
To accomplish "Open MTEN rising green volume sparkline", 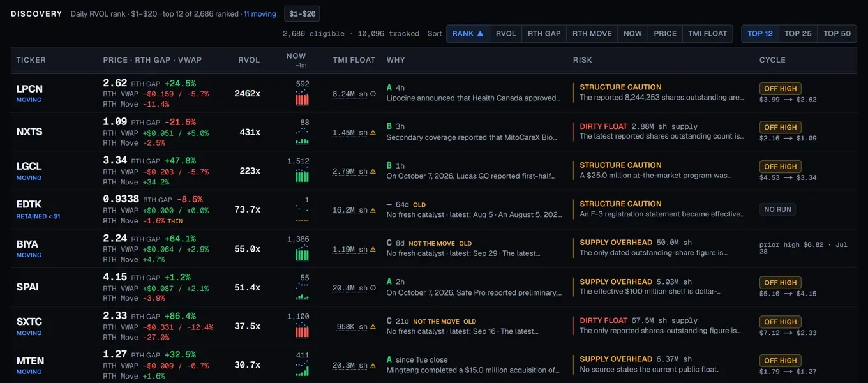I will tap(302, 369).
